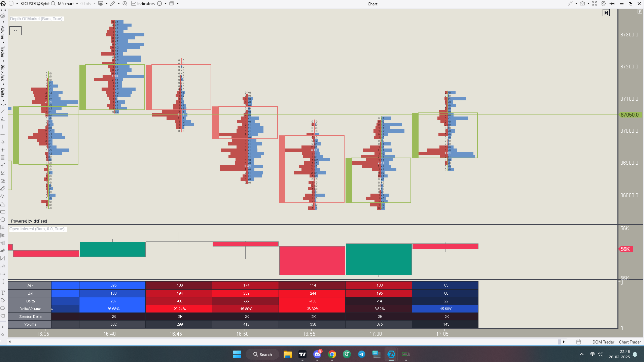The height and width of the screenshot is (362, 644).
Task: Click the zoom in magnifier icon
Action: [x=125, y=4]
